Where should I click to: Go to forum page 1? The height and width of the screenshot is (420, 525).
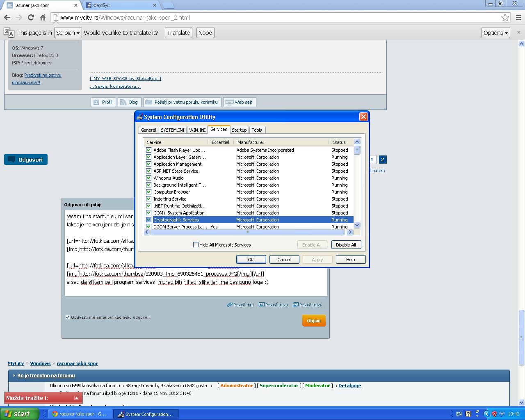(x=372, y=160)
